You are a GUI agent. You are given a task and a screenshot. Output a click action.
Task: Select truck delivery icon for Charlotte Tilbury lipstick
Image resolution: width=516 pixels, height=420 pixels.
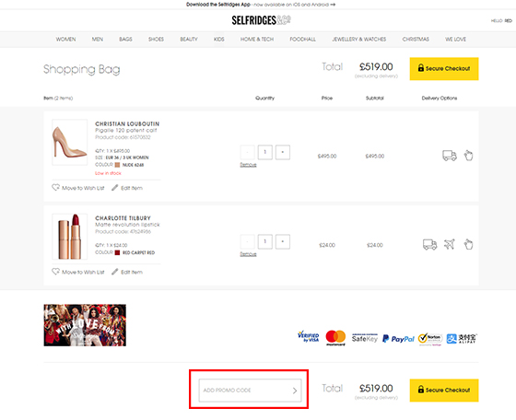pos(429,244)
